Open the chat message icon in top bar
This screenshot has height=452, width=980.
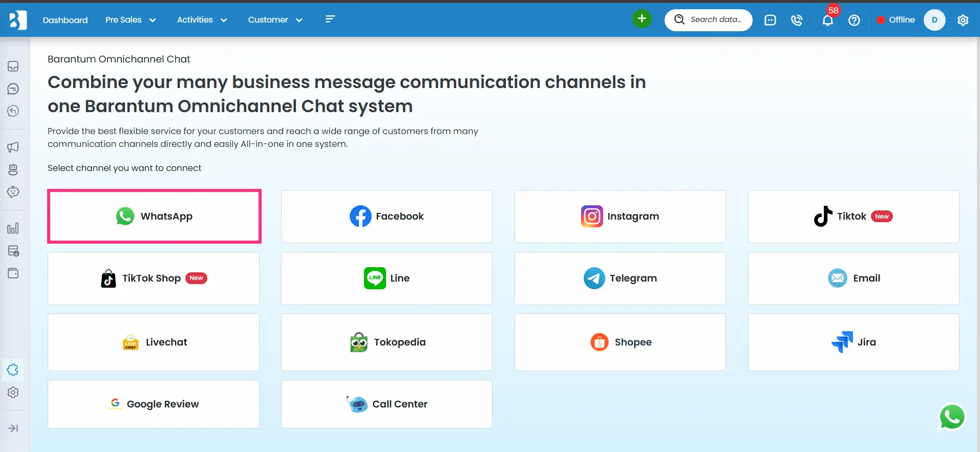770,20
